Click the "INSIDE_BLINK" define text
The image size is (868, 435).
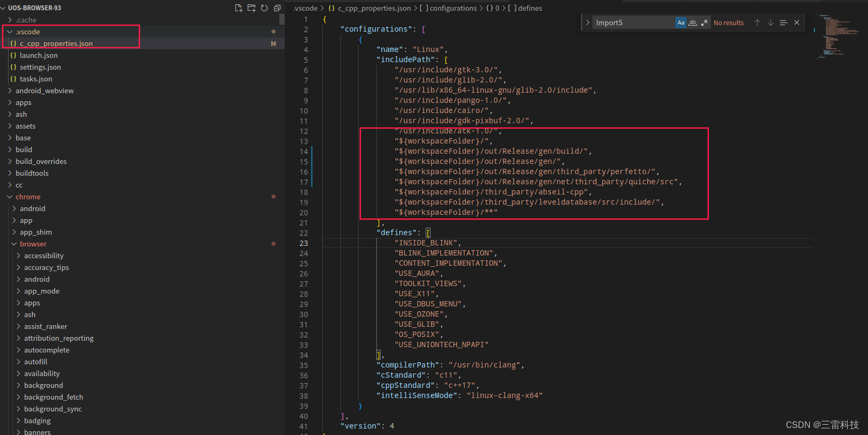point(427,243)
